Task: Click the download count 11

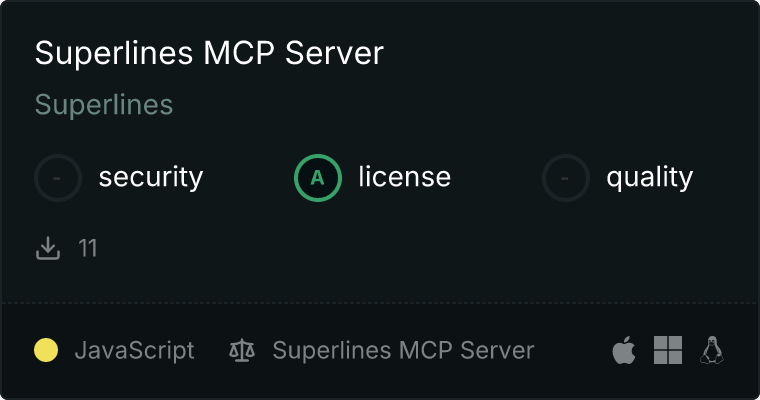Action: [88, 248]
